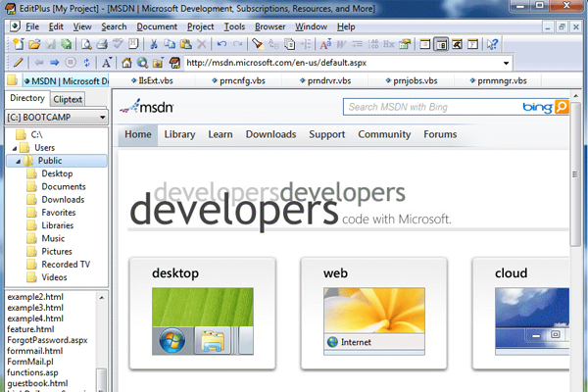
Task: Click the browser Favorites folder icon
Action: coord(158,63)
